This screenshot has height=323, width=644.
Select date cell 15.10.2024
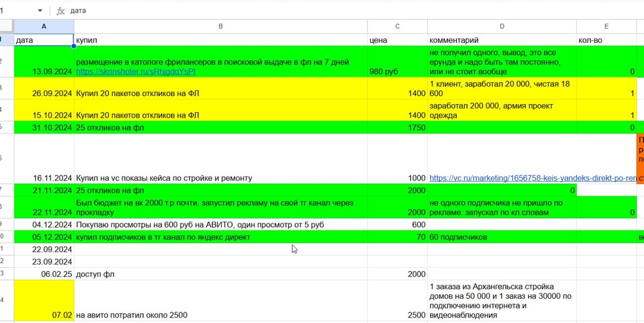pyautogui.click(x=44, y=111)
